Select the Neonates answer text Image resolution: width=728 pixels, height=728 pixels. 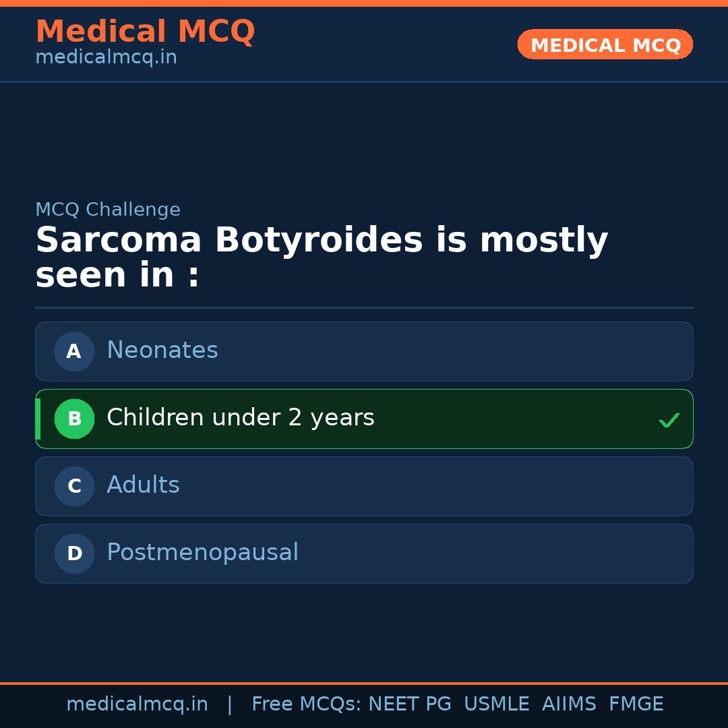pos(162,351)
